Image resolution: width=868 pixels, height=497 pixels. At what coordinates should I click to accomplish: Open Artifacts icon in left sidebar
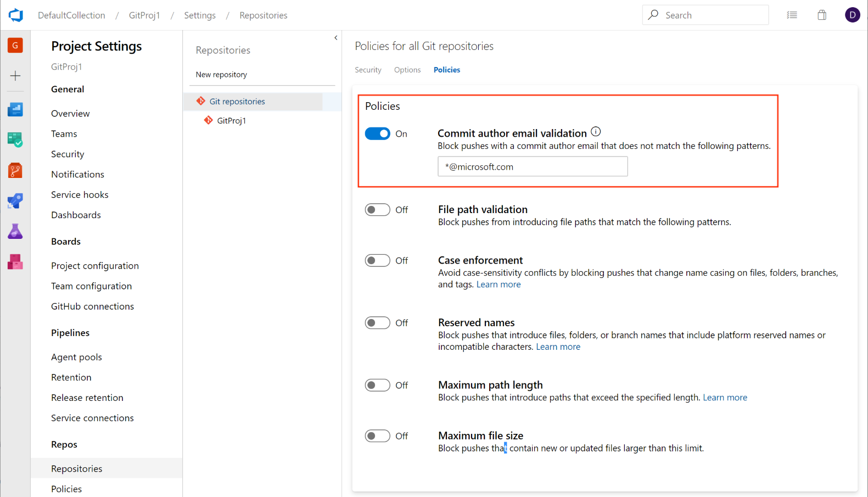15,262
